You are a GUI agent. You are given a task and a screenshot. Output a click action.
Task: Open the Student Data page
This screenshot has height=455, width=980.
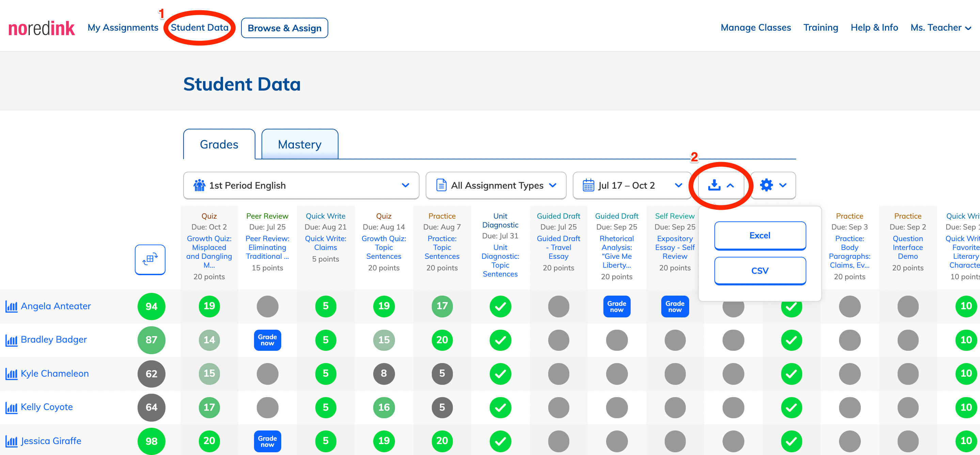click(199, 28)
